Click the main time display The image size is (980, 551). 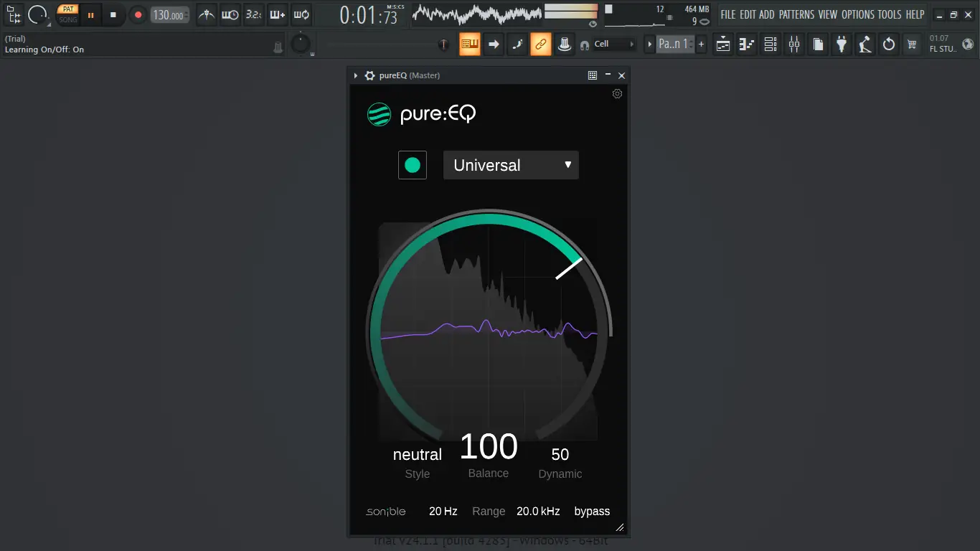click(369, 15)
